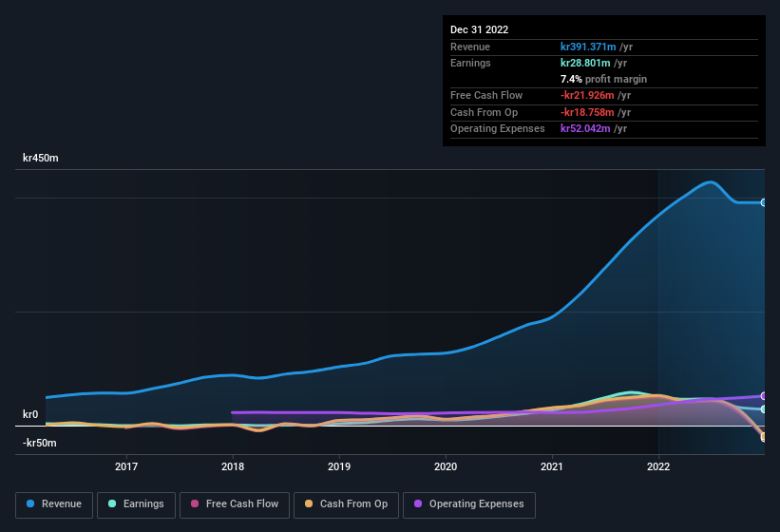This screenshot has width=780, height=532.
Task: Click the Earnings row label in tooltip
Action: [470, 63]
